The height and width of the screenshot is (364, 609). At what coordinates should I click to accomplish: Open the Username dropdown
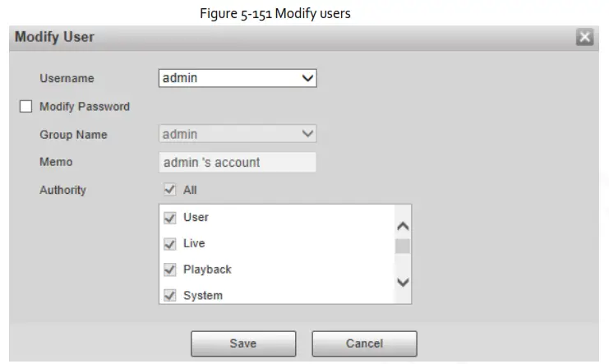[x=238, y=78]
